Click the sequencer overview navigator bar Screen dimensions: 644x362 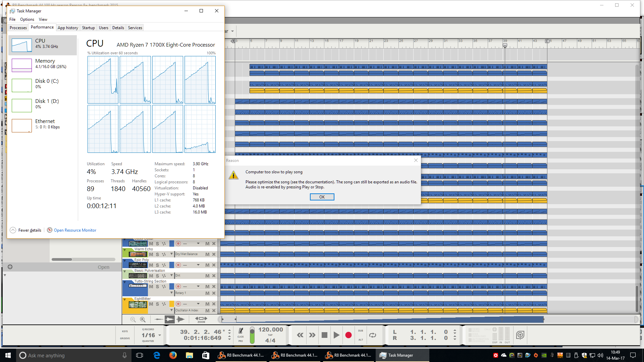click(x=428, y=319)
